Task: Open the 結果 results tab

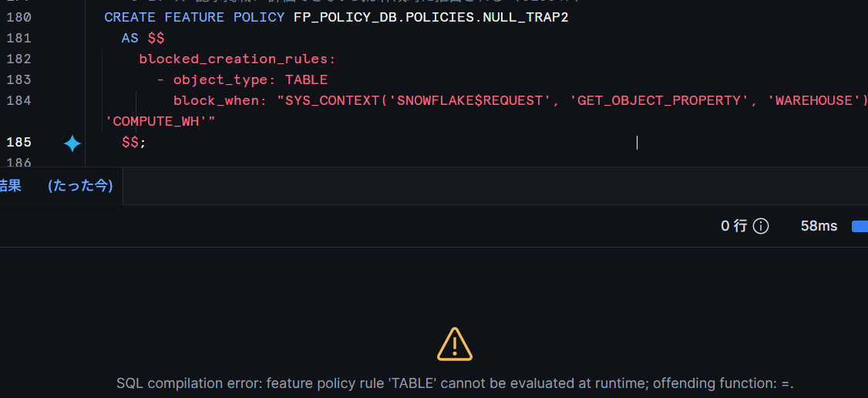Action: click(10, 185)
